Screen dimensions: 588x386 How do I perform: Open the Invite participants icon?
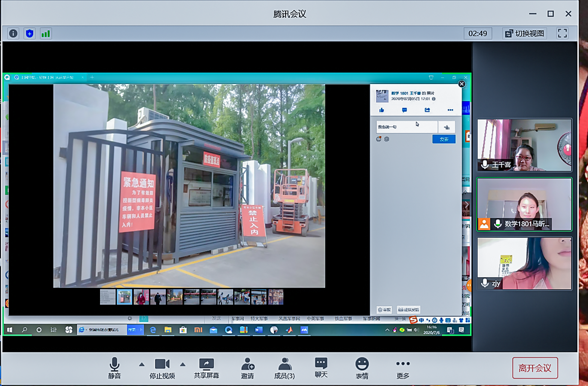[x=247, y=368]
